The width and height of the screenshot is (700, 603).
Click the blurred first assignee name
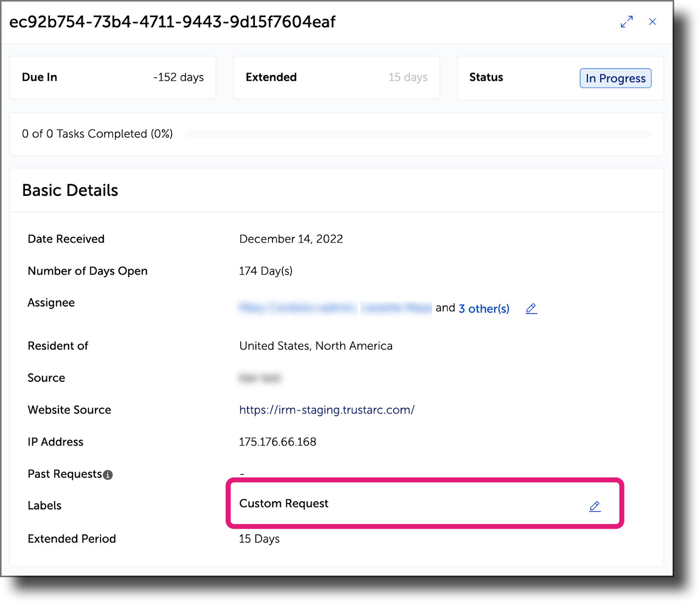coord(297,307)
